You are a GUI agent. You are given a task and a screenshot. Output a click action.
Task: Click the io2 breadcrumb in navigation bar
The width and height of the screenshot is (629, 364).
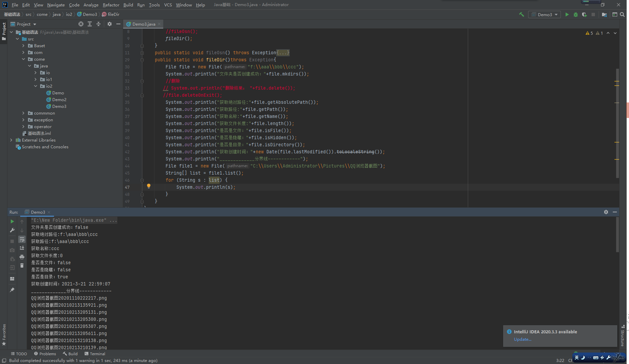(x=69, y=14)
